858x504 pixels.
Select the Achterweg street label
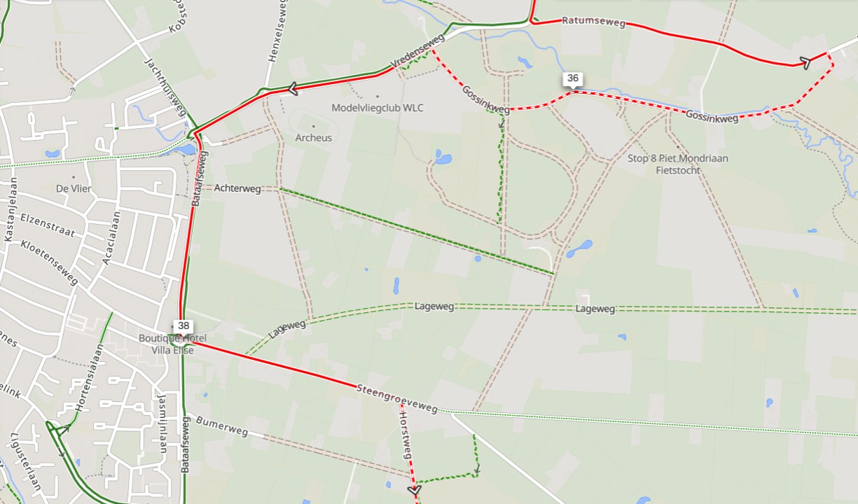tap(237, 188)
